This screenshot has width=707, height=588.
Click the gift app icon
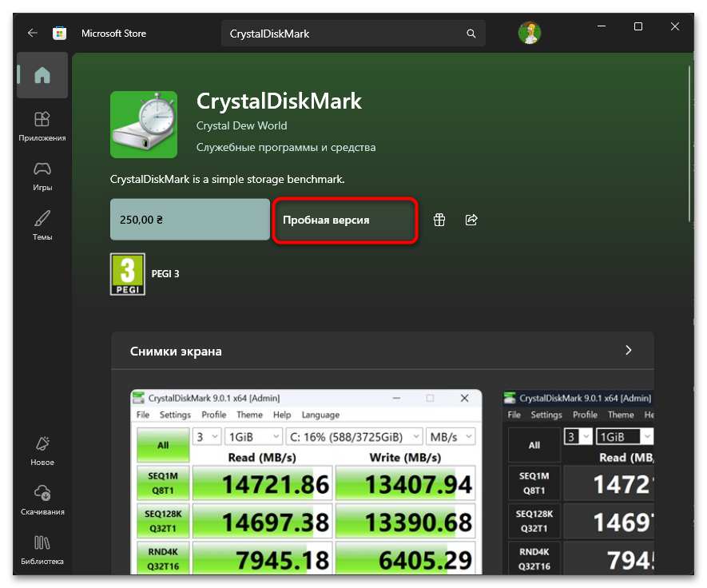[439, 220]
